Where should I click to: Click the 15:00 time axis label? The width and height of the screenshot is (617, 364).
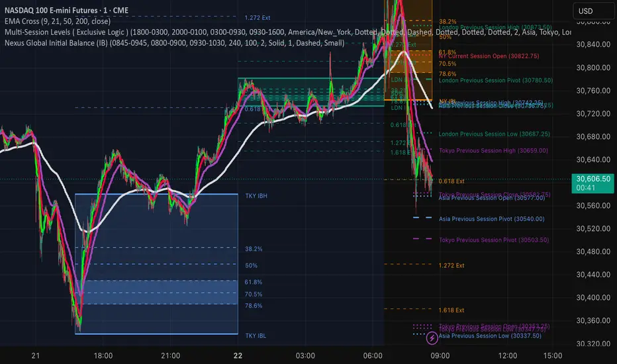553,356
